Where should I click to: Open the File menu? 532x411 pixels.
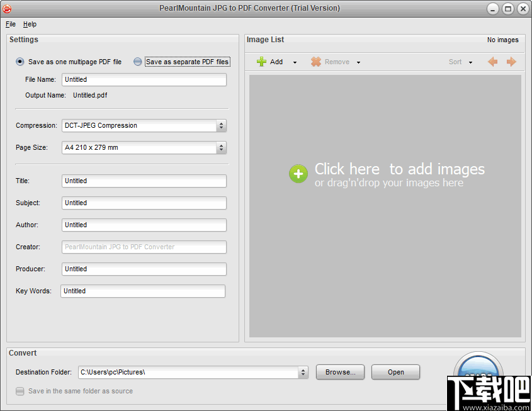pyautogui.click(x=10, y=24)
